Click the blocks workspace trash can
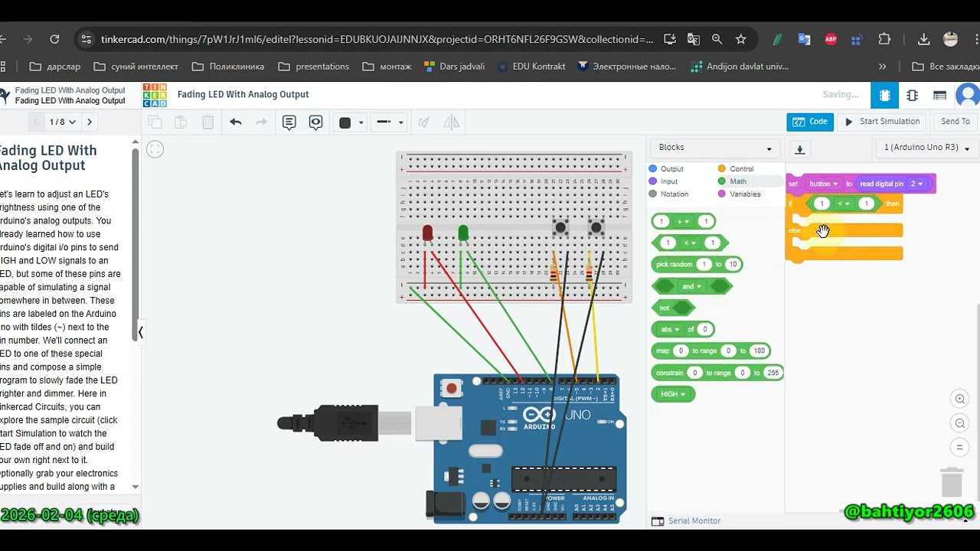The width and height of the screenshot is (980, 551). (952, 482)
